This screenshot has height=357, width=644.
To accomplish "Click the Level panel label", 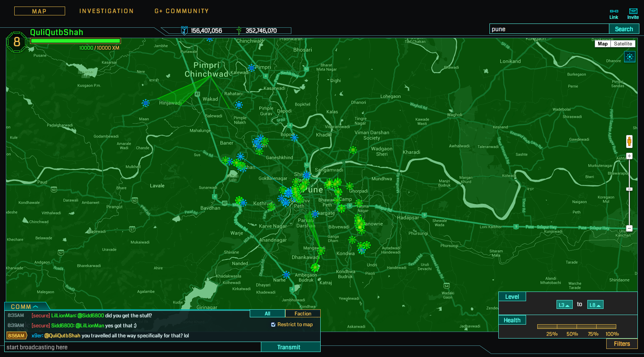I will 512,297.
